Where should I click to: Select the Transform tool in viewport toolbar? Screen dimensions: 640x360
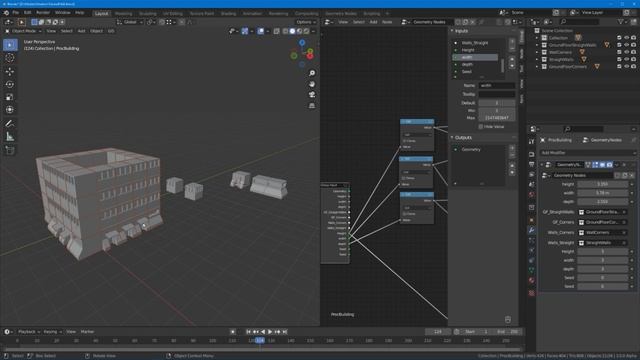(x=10, y=109)
